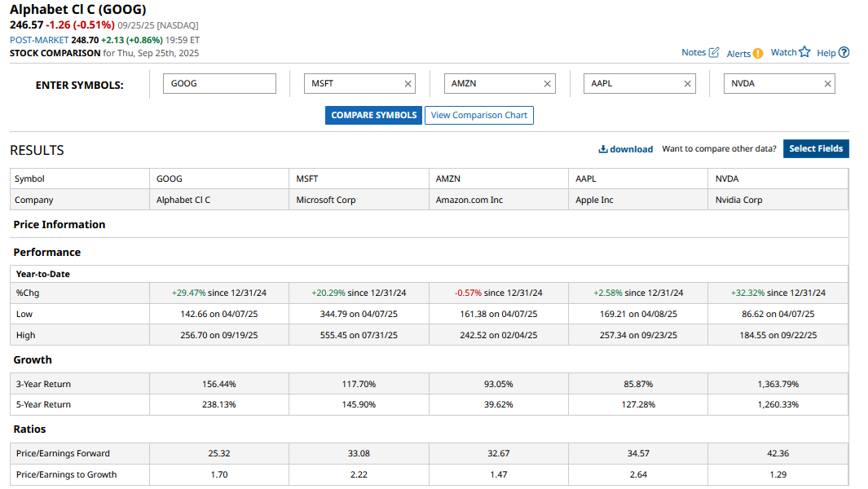Click the download arrow icon
This screenshot has width=868, height=489.
click(603, 149)
